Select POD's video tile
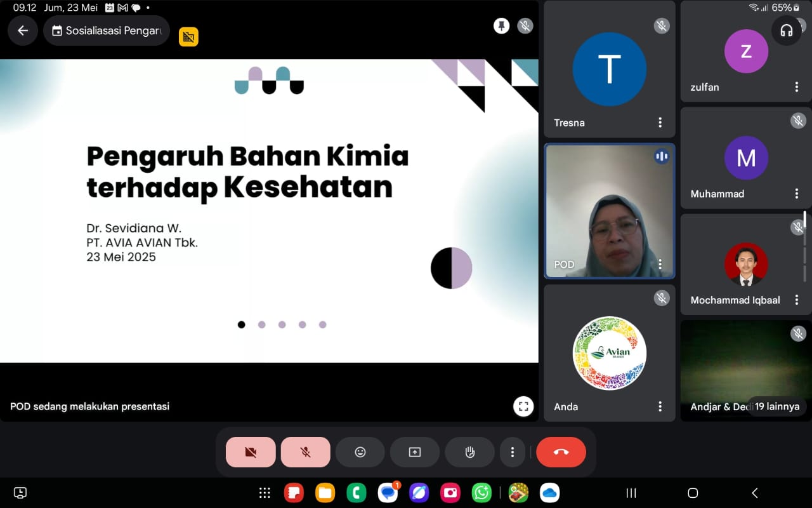This screenshot has height=508, width=812. (x=609, y=211)
